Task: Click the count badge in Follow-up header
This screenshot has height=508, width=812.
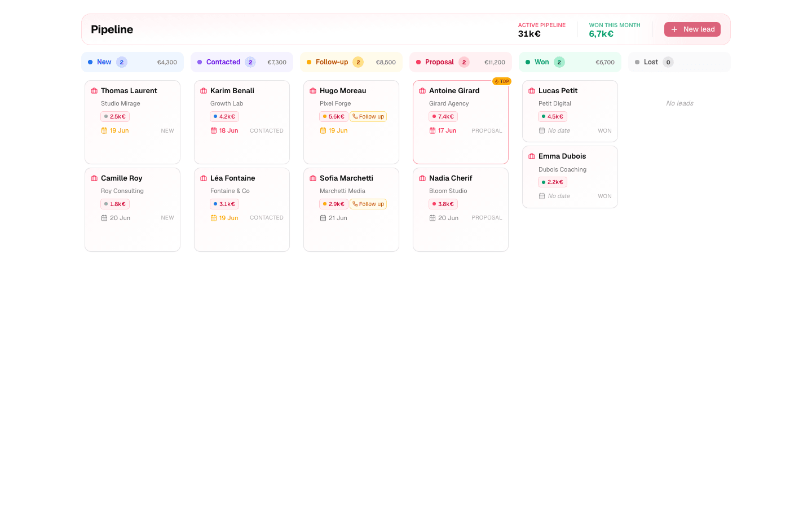Action: (x=358, y=62)
